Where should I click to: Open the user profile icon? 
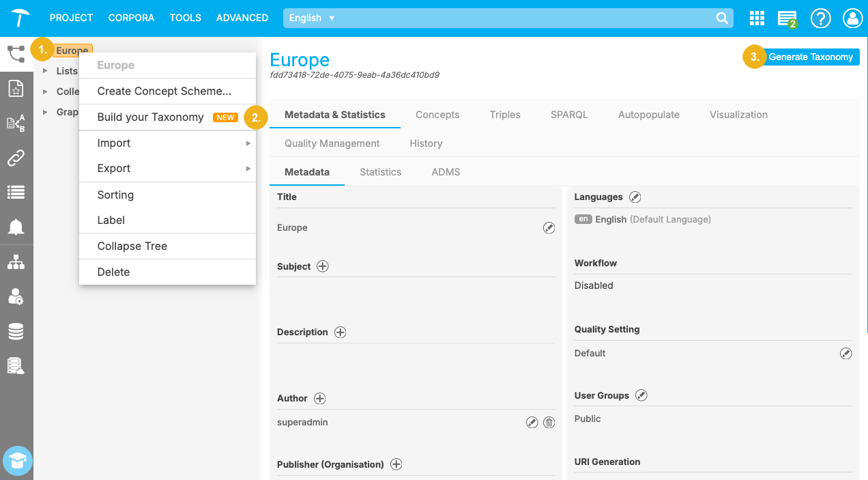click(852, 18)
